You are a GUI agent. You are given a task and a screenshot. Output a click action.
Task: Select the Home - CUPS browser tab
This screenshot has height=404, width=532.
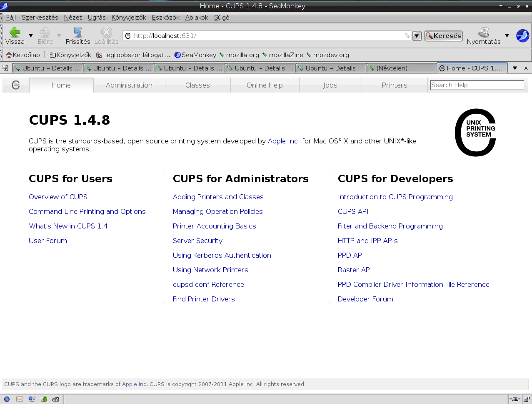[x=472, y=68]
